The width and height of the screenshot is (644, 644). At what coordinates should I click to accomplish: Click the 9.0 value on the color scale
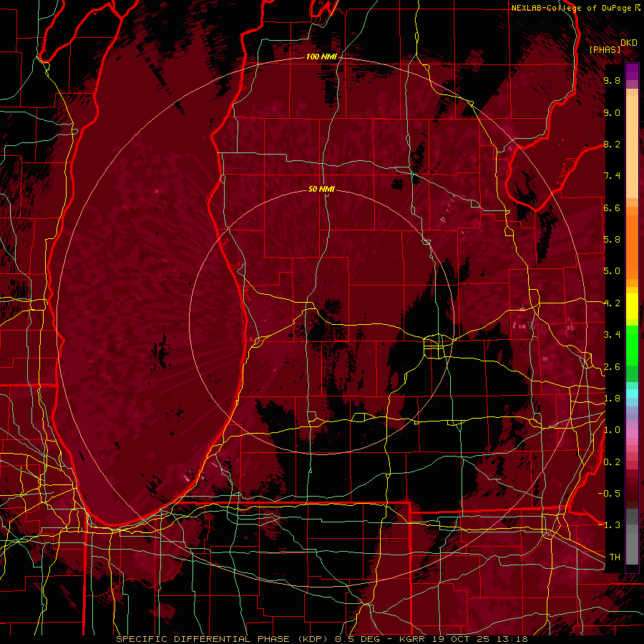coord(612,112)
